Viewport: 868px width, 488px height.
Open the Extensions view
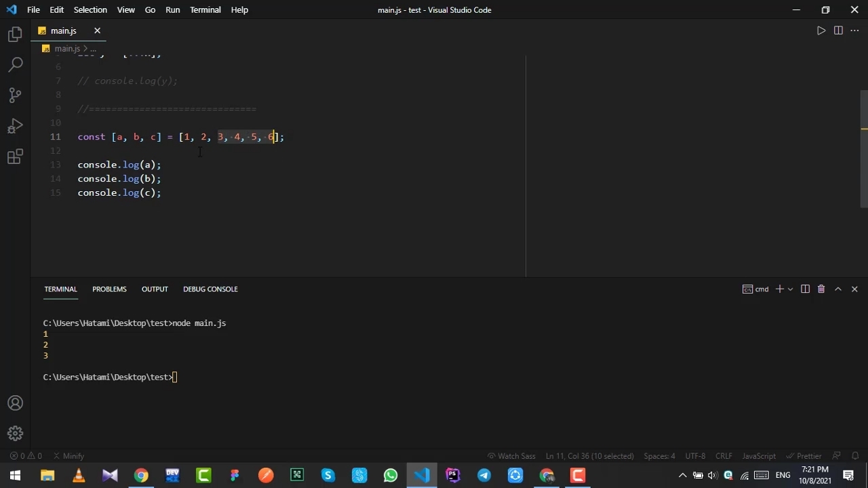pos(15,157)
